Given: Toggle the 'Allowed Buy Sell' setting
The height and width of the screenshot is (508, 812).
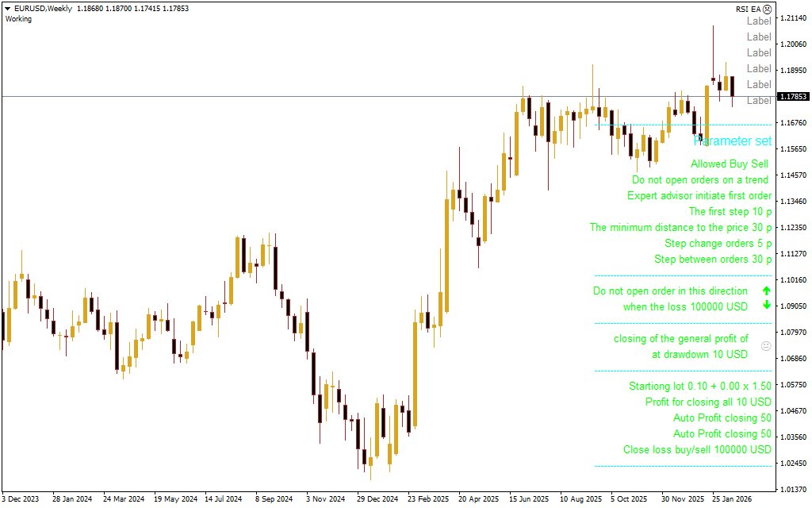Looking at the screenshot, I should 729,164.
